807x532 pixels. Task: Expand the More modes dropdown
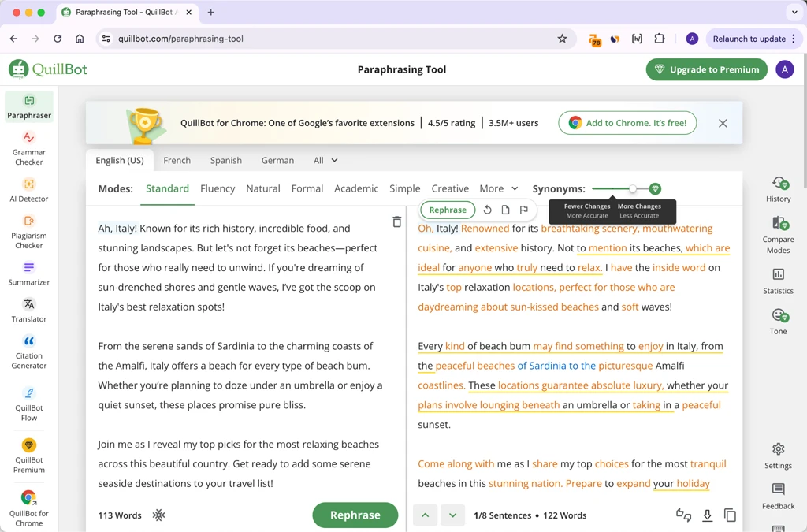(498, 189)
